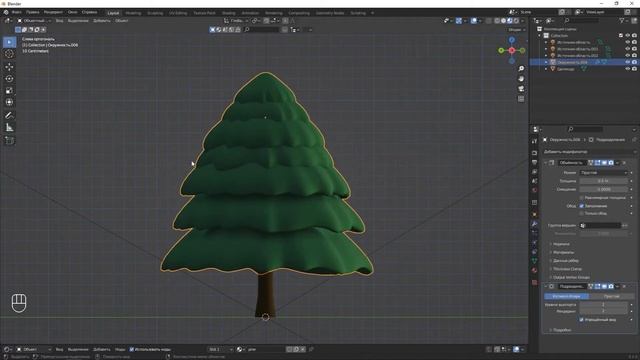Screen dimensions: 640x360
Task: Toggle the Оптимальный вид checkbox in Subdivision
Action: tap(582, 320)
